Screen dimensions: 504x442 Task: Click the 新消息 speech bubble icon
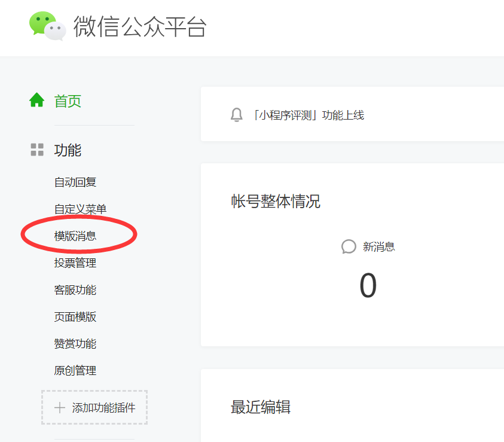(349, 246)
